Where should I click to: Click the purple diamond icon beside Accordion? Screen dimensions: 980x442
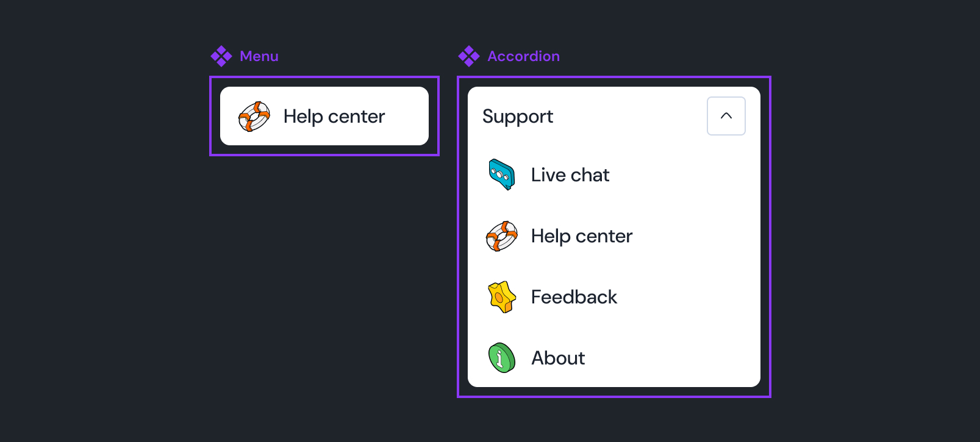tap(469, 56)
